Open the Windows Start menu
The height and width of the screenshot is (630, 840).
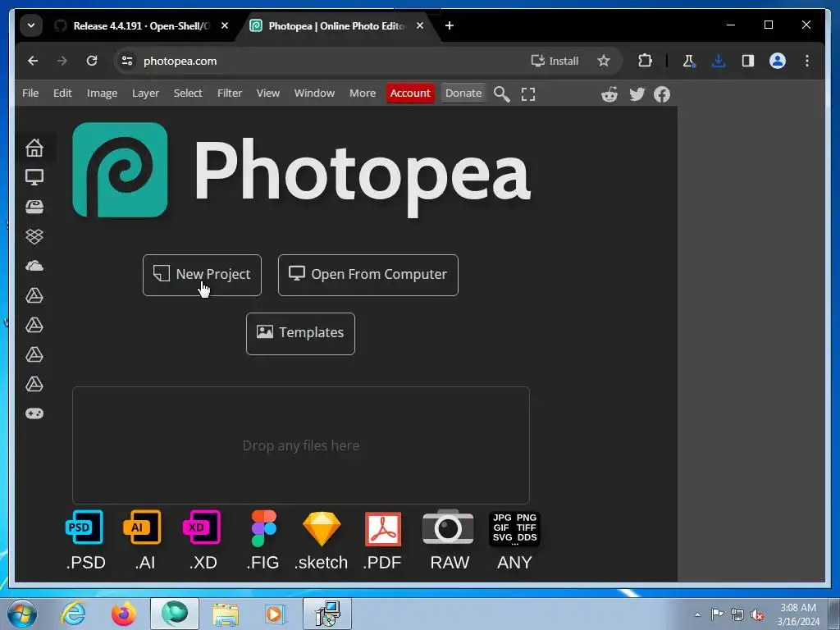click(x=22, y=614)
